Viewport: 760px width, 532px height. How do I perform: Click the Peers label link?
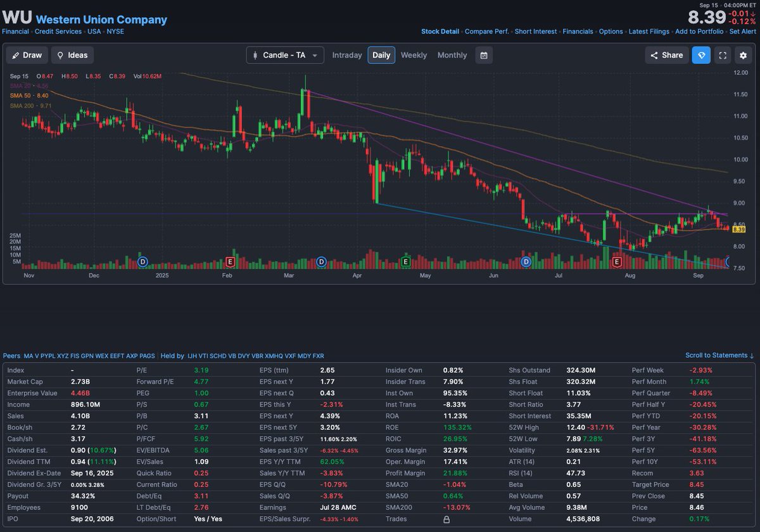click(11, 356)
